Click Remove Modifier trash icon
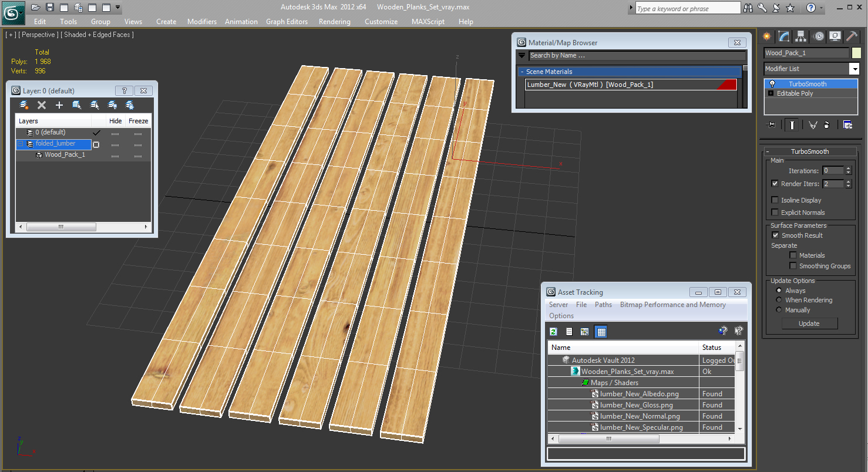 click(x=827, y=124)
